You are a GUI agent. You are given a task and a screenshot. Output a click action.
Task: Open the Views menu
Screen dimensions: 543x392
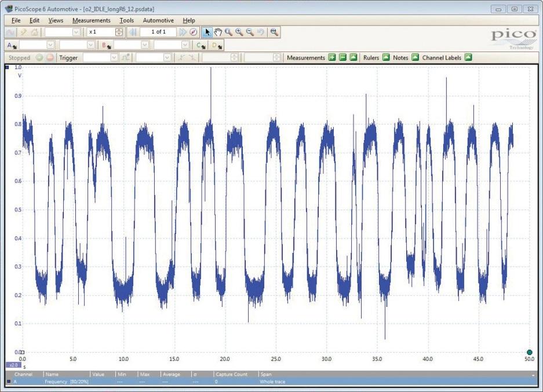pyautogui.click(x=56, y=20)
